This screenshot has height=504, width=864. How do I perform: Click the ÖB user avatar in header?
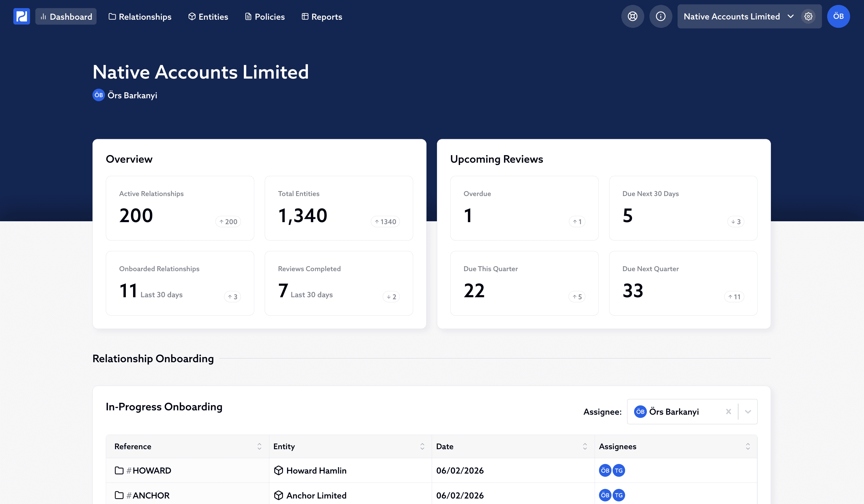tap(838, 17)
